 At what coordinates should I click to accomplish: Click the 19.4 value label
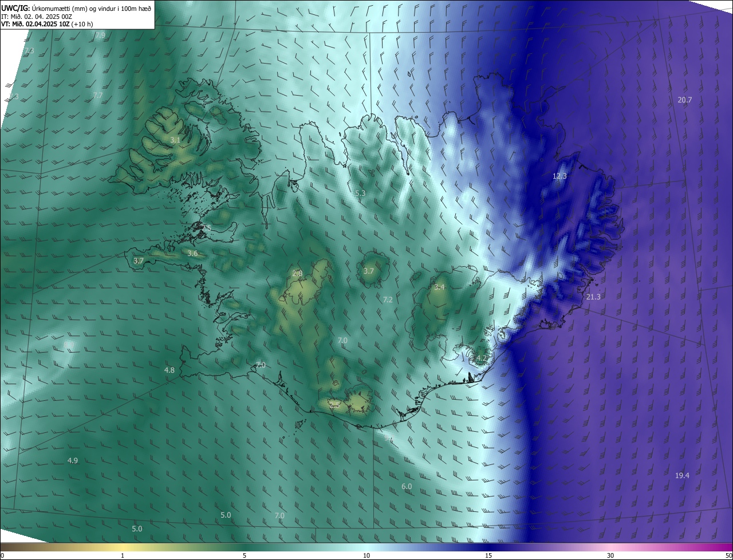pyautogui.click(x=682, y=476)
